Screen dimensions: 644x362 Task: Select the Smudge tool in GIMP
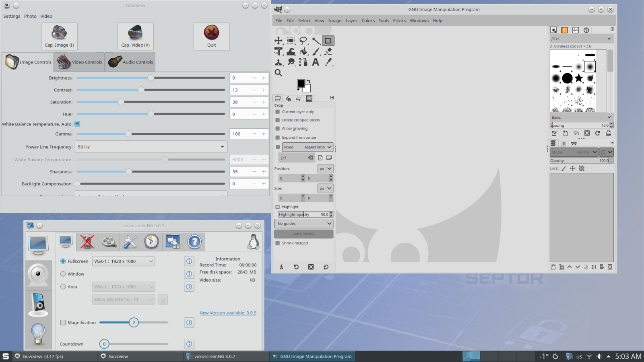(x=291, y=62)
